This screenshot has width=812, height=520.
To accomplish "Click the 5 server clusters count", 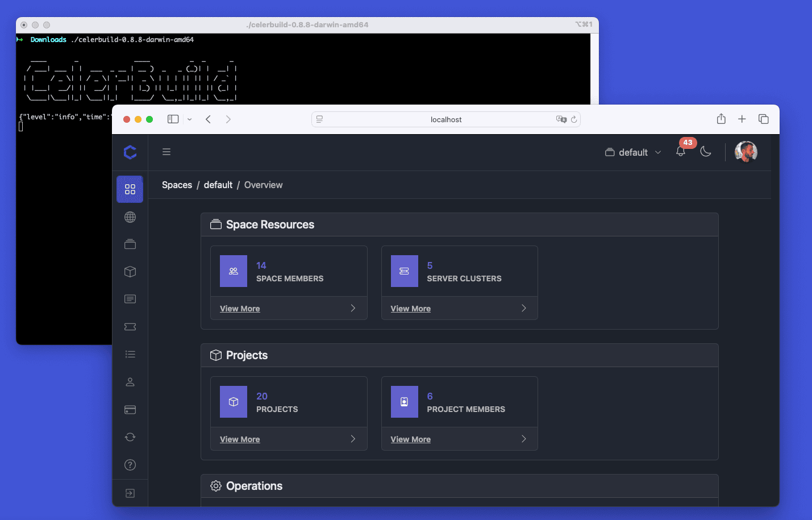I will 430,265.
